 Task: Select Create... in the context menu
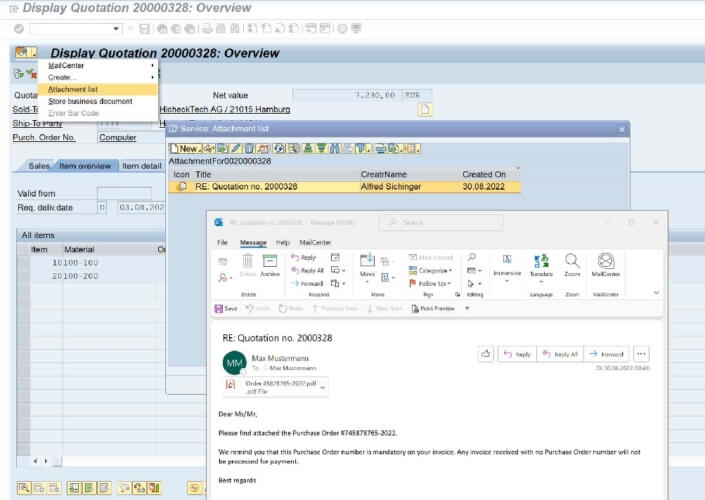[98, 77]
